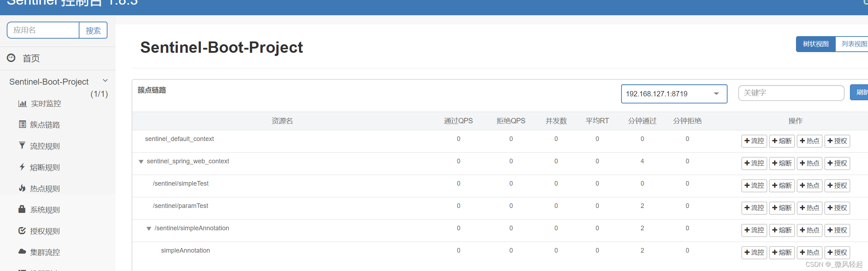Click the 分钟通过 column header
868x271 pixels.
[x=642, y=121]
